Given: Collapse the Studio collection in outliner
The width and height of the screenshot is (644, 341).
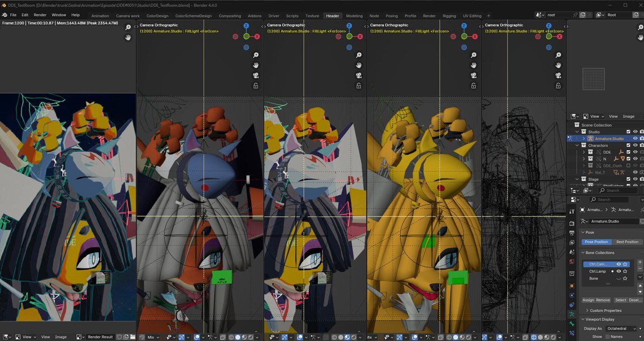Looking at the screenshot, I should (x=577, y=131).
